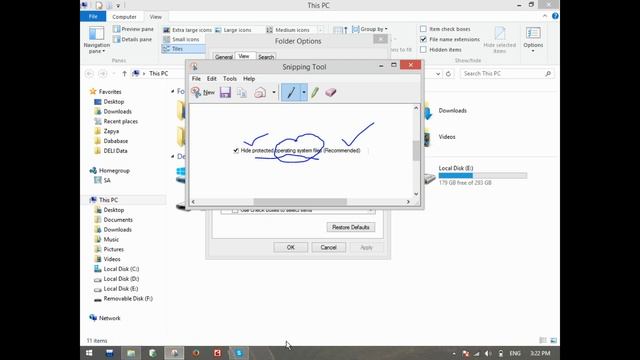Open the Options button in ribbon
640x360 pixels.
point(533,39)
